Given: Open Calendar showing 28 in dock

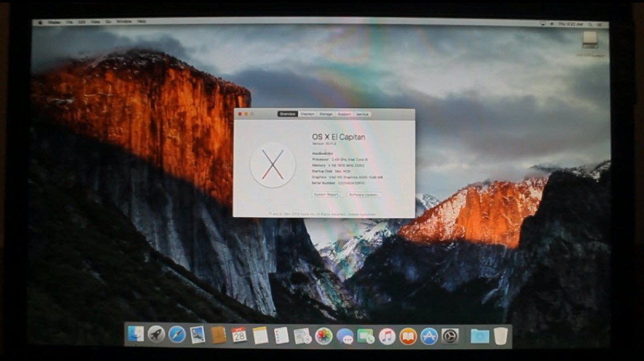Looking at the screenshot, I should point(239,336).
